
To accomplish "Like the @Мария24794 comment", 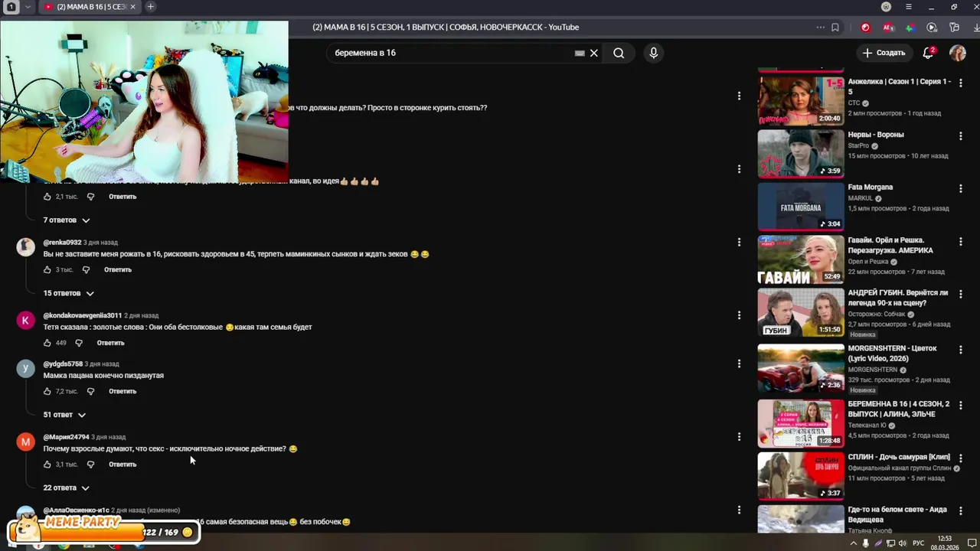I will point(47,465).
